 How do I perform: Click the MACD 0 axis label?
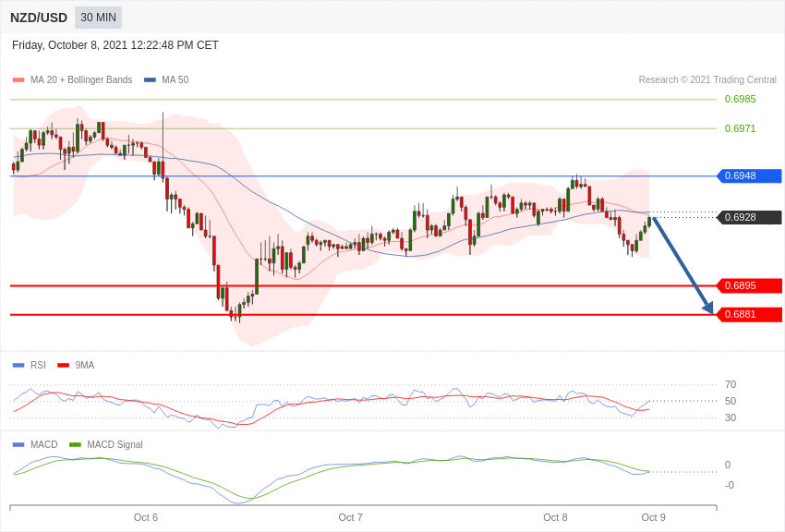(x=728, y=465)
